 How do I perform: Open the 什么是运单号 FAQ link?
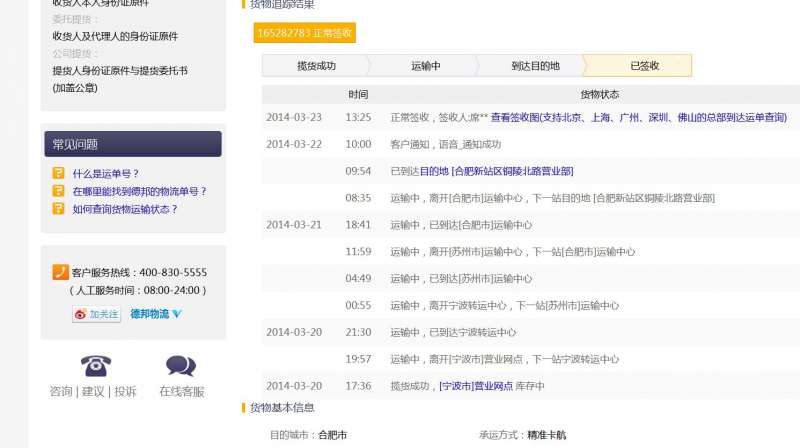coord(106,173)
